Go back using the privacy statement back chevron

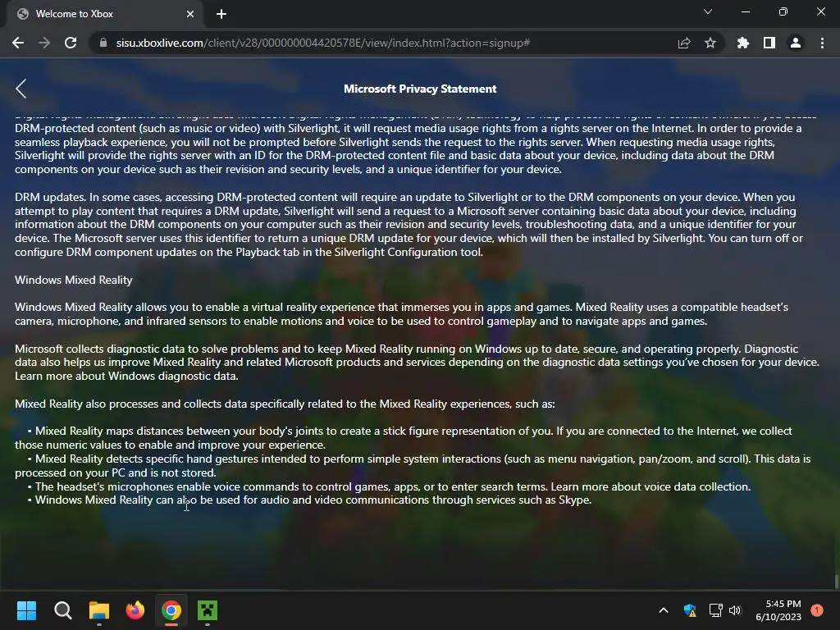(x=21, y=89)
